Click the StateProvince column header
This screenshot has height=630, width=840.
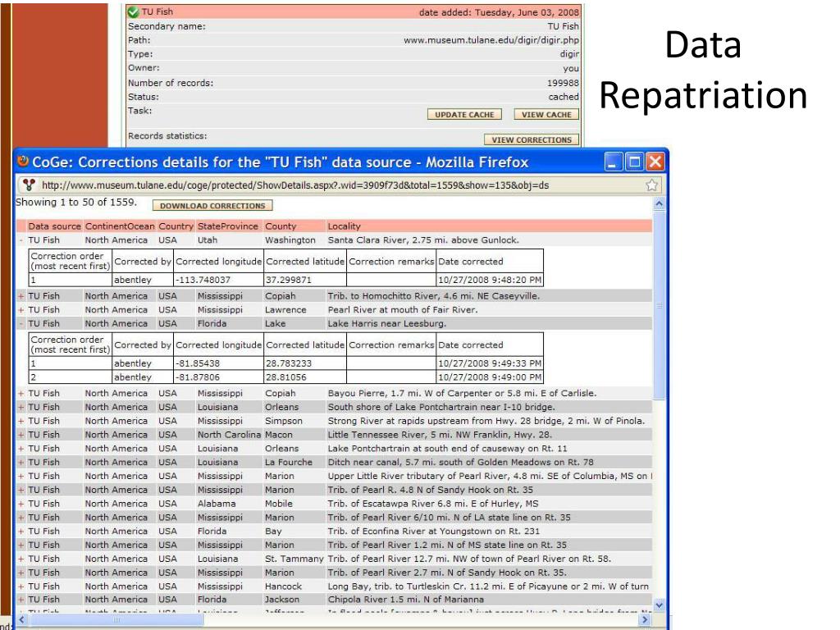228,226
